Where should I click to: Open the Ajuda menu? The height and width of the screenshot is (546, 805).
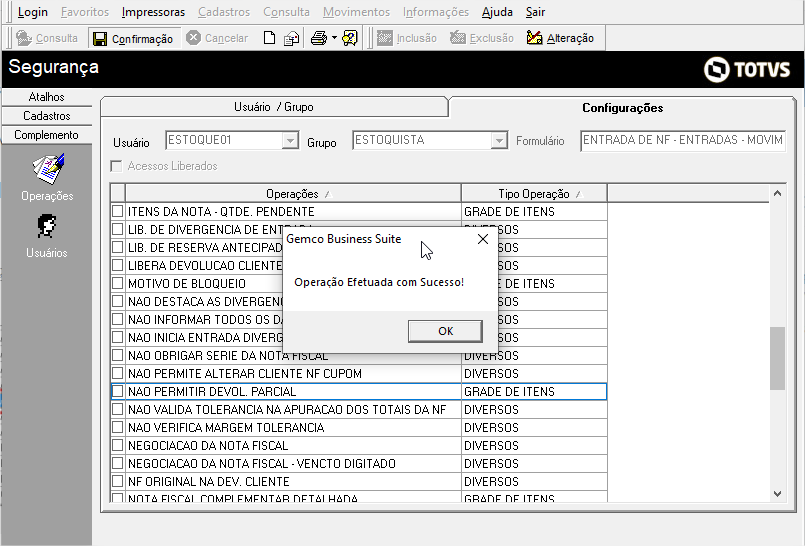[497, 12]
